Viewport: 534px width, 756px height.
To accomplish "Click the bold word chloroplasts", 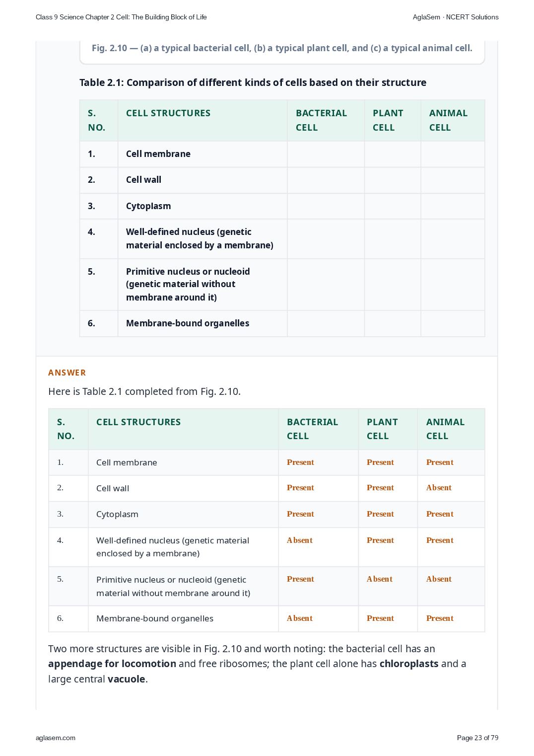I will [x=409, y=664].
